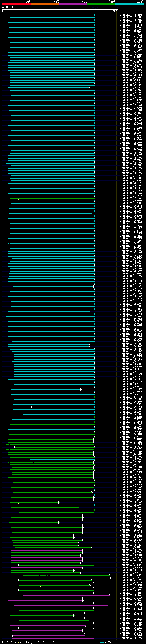Click the UniRef100_C8VS62 entry
The width and height of the screenshot is (146, 644).
tap(131, 392)
